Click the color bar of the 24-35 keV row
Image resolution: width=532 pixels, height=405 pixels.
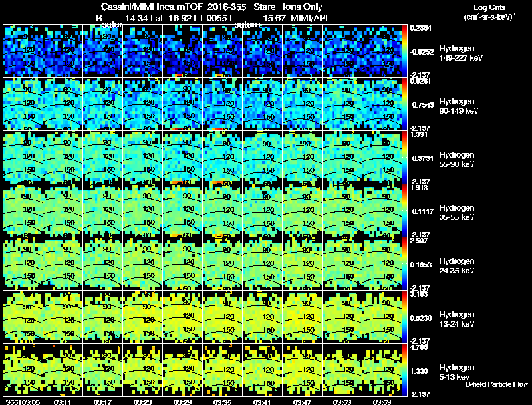coord(404,264)
